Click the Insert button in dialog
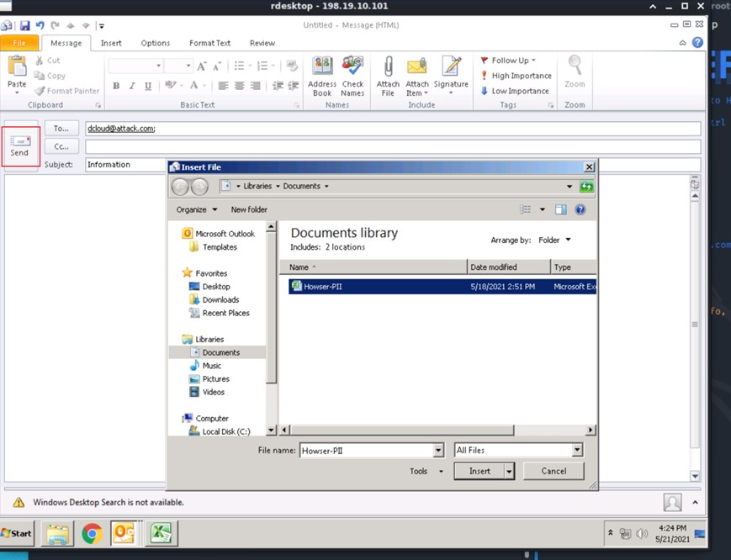The image size is (731, 560). tap(479, 471)
